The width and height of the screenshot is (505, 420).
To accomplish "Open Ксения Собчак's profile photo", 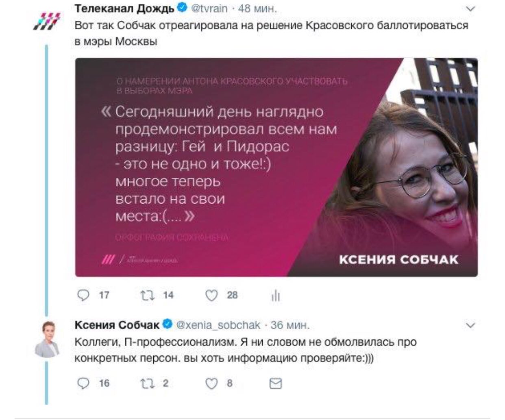I will (47, 339).
